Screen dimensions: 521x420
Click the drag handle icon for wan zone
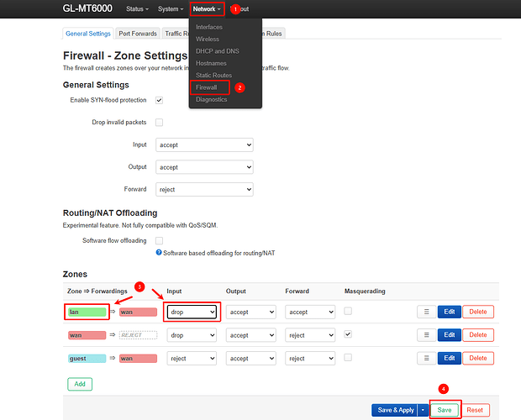[426, 335]
